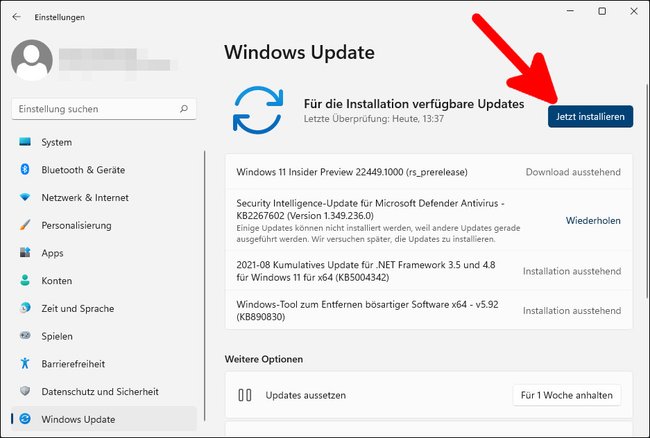Viewport: 650px width, 438px height.
Task: Go back with the arrow icon
Action: click(x=17, y=17)
